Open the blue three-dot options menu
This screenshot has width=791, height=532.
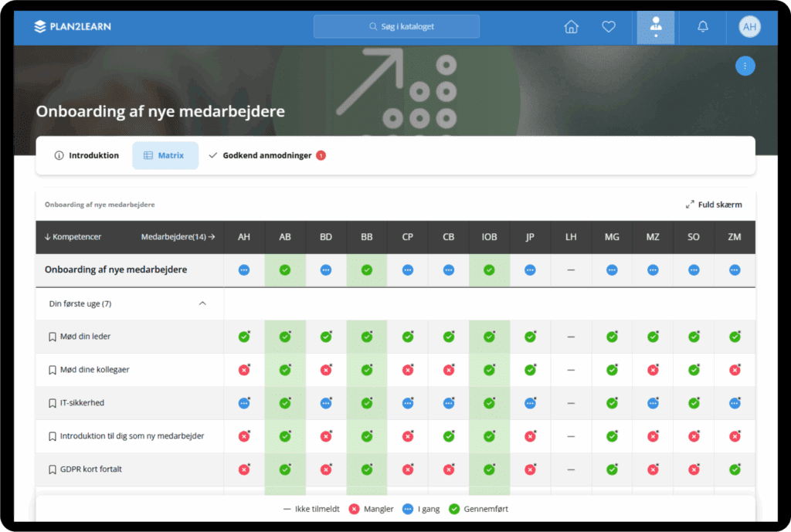click(x=745, y=66)
